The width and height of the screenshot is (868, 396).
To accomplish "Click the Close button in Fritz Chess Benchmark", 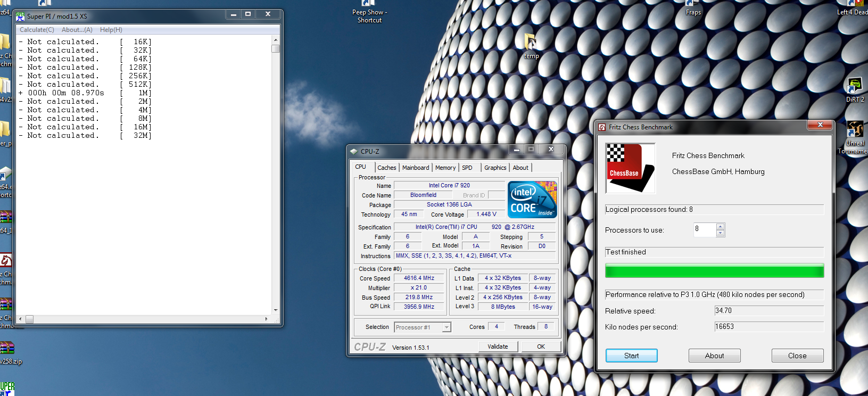I will 798,356.
